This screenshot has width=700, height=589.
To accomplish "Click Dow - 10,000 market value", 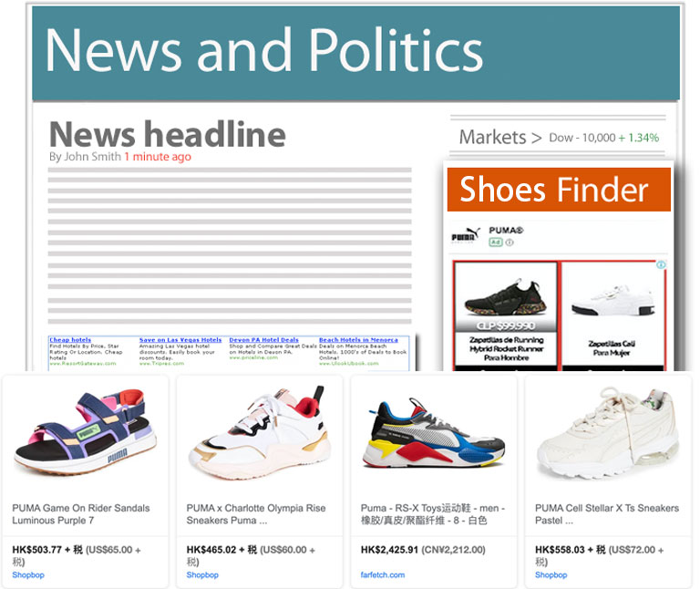I will pos(582,138).
